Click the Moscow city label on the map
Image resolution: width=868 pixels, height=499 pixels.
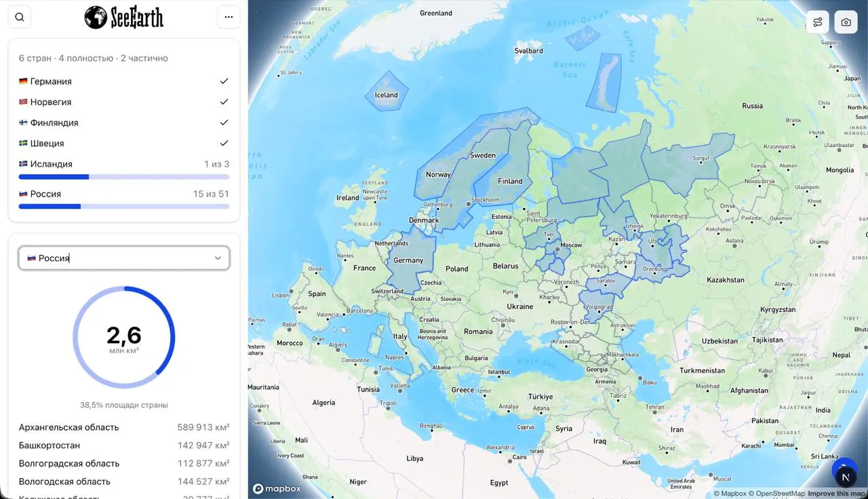(x=571, y=245)
